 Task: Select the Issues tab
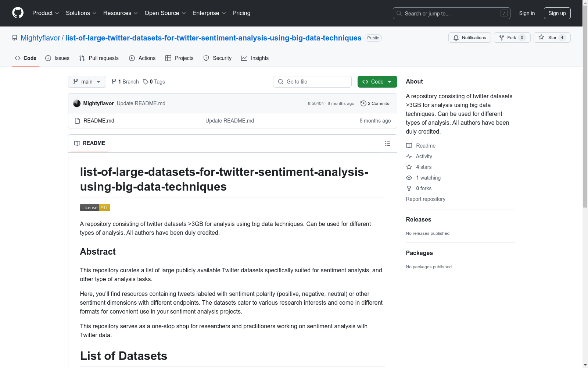point(57,58)
